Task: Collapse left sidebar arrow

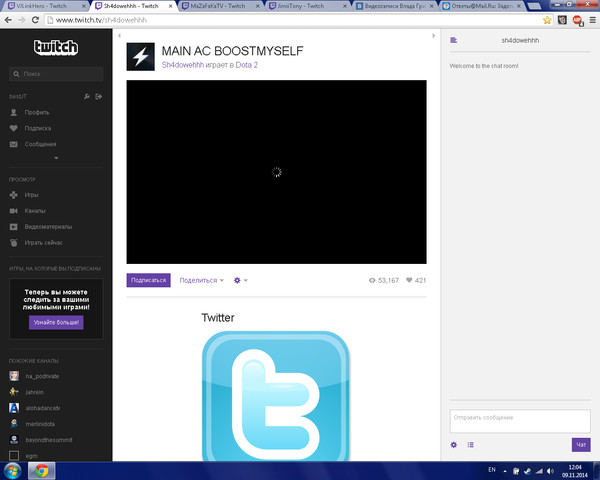Action: [119, 36]
